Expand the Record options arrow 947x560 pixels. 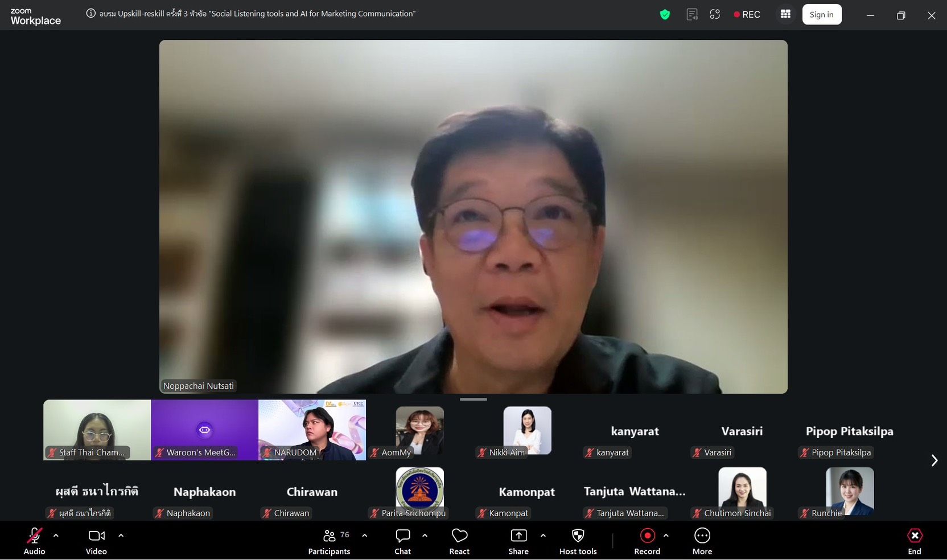666,536
